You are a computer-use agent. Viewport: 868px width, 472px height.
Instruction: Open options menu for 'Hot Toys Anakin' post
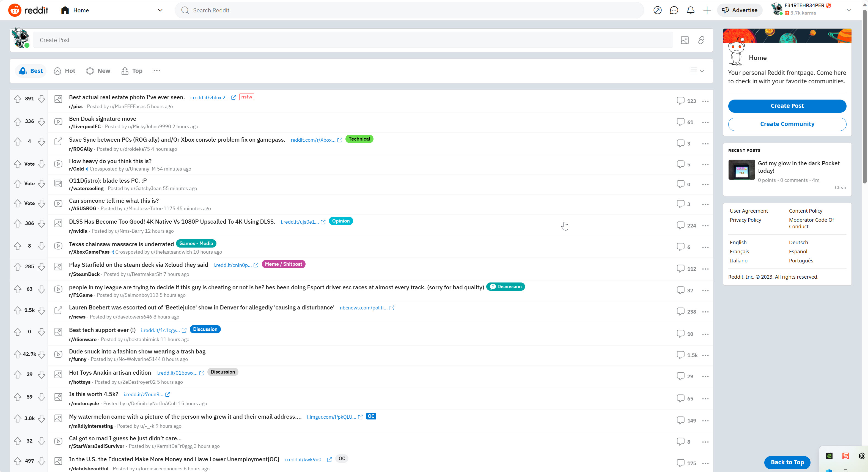[x=705, y=376]
